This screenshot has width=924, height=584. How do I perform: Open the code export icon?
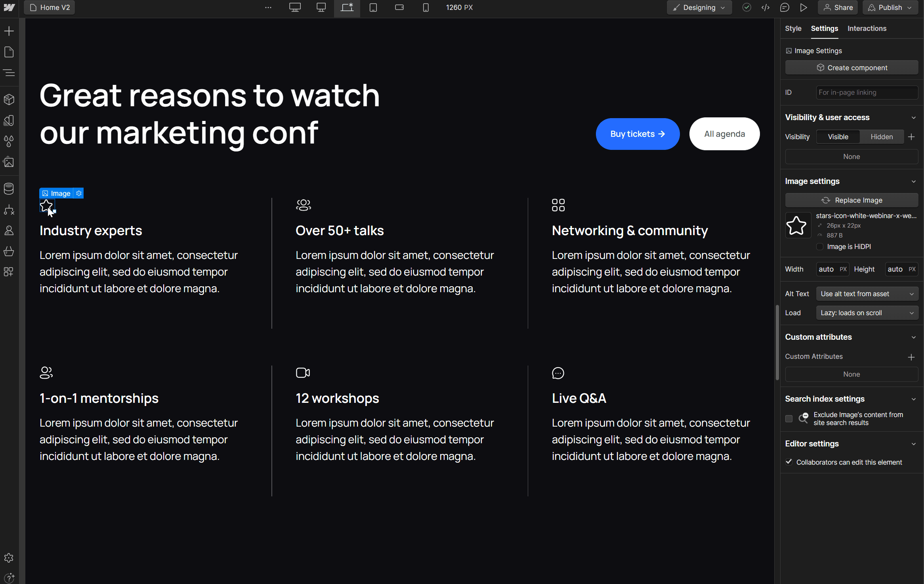coord(766,8)
